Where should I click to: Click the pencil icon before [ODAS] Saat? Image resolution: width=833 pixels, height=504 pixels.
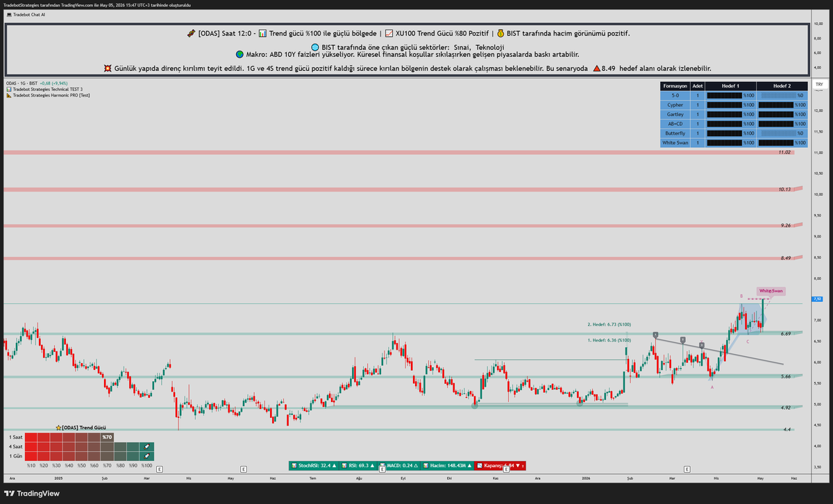click(x=191, y=33)
